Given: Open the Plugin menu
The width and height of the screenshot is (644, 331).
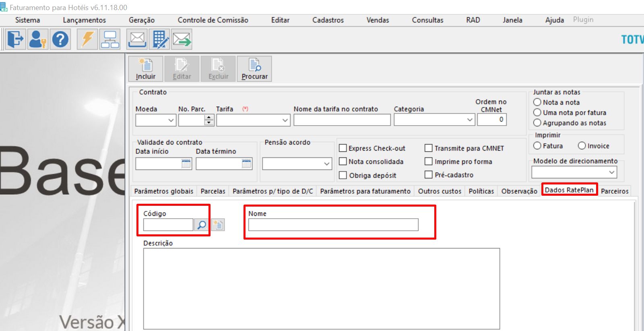Looking at the screenshot, I should [x=583, y=20].
